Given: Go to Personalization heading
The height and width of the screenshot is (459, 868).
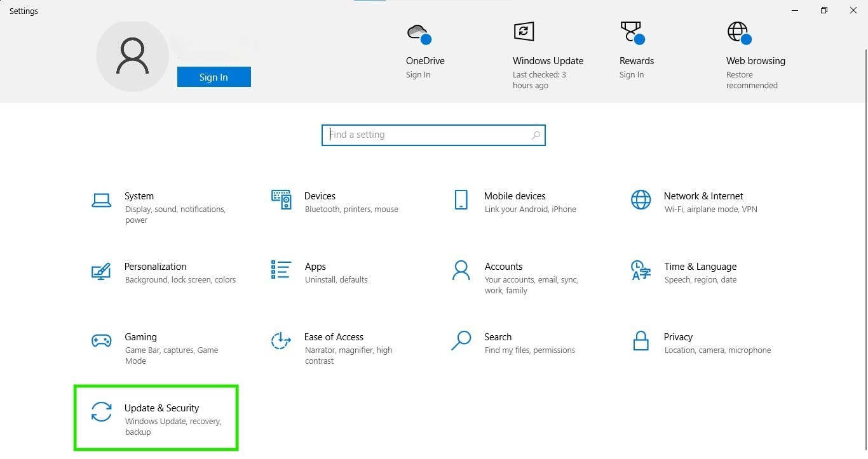Looking at the screenshot, I should [x=156, y=267].
